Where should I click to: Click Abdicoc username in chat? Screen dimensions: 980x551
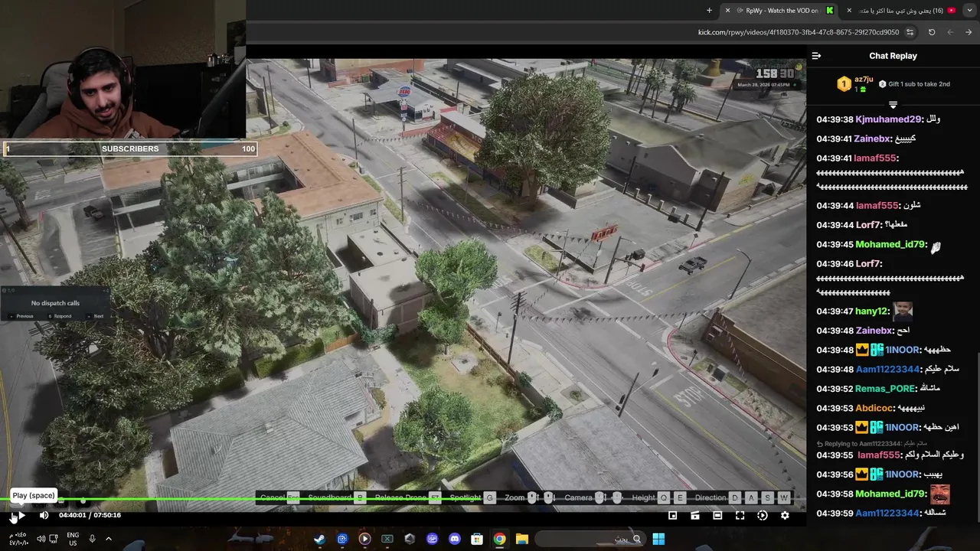[875, 408]
